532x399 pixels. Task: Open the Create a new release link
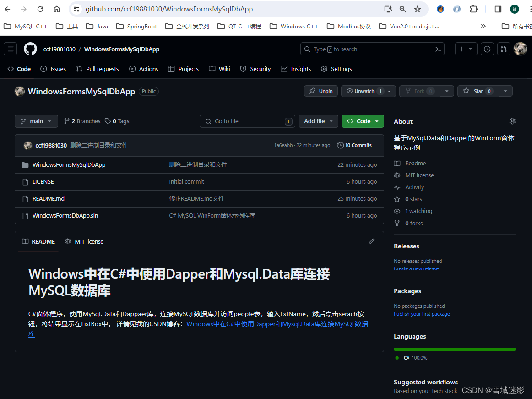pyautogui.click(x=416, y=268)
